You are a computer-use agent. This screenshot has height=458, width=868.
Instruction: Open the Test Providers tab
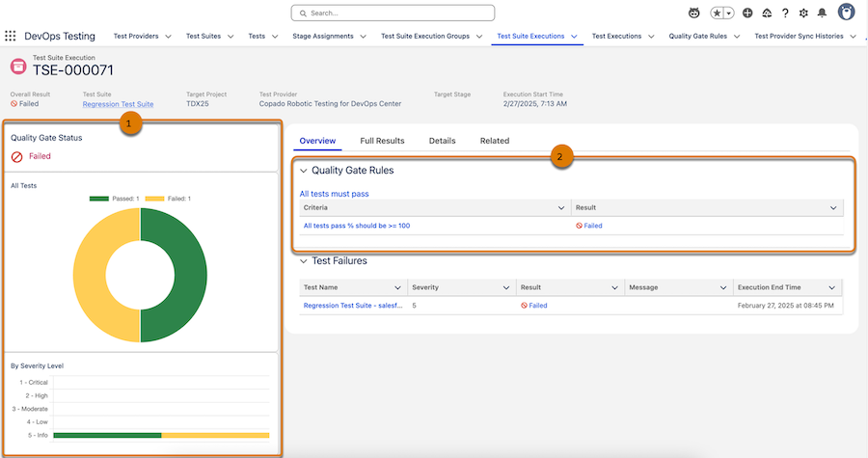point(136,36)
